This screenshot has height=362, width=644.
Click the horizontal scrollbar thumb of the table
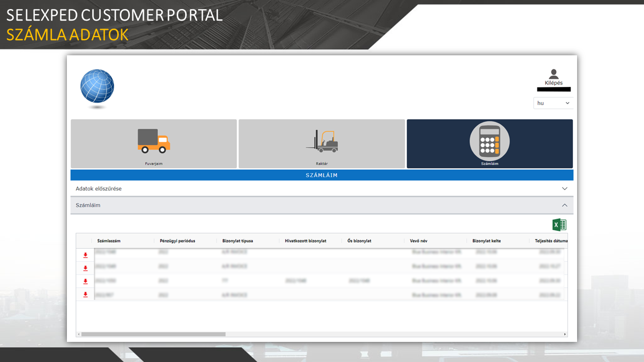153,334
